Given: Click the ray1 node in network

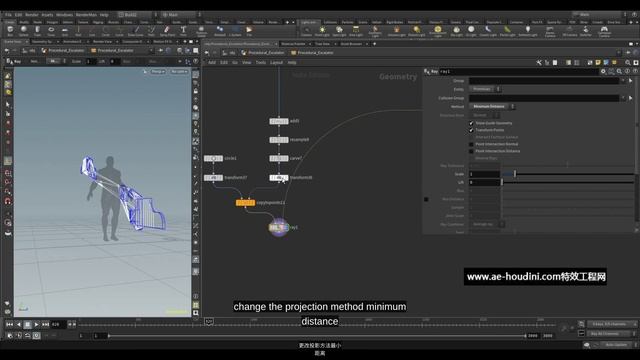Looking at the screenshot, I should pyautogui.click(x=279, y=227).
